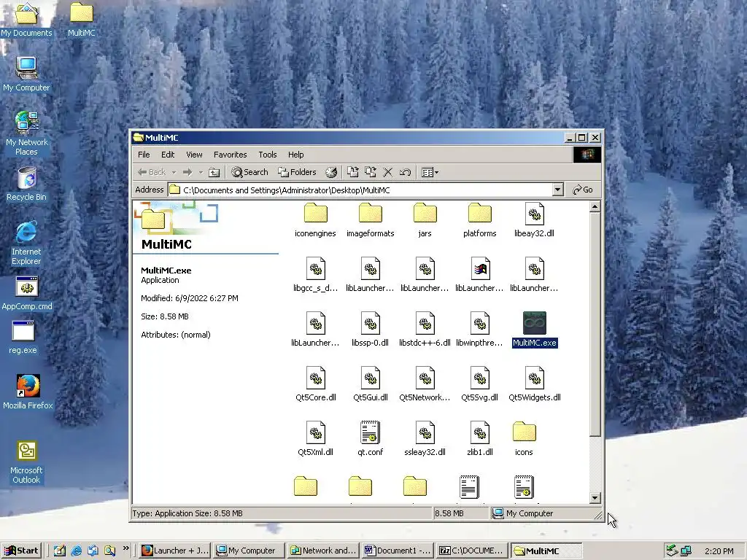Select the zlib1.dll file
Screen dimensions: 747x560
tap(480, 440)
